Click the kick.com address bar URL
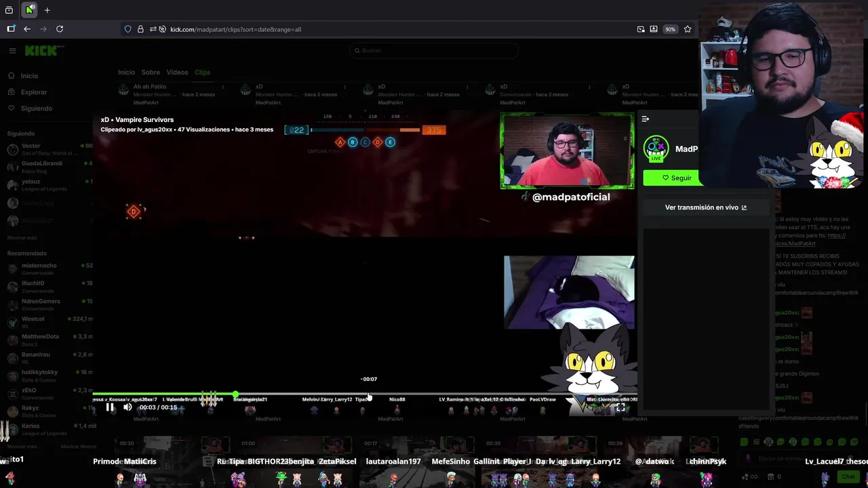This screenshot has height=488, width=868. pyautogui.click(x=236, y=29)
